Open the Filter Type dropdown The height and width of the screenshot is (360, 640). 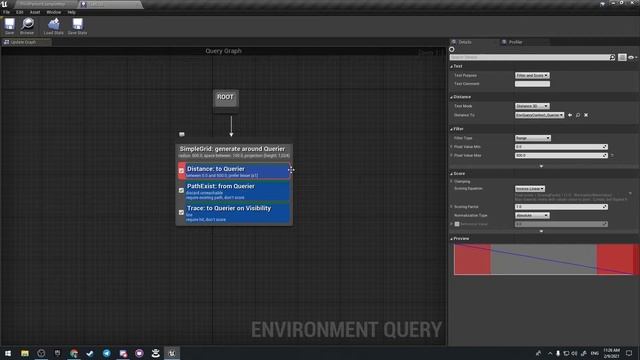pos(533,138)
